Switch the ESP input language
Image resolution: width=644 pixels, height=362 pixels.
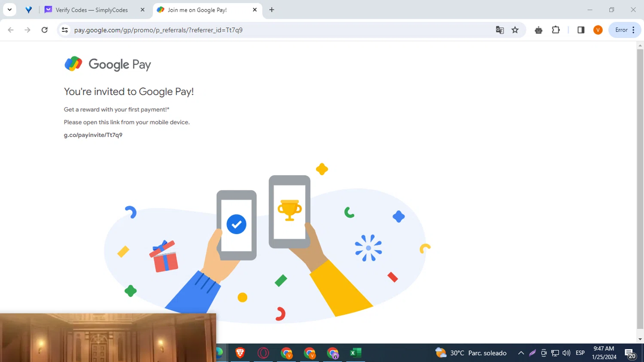[x=580, y=353]
